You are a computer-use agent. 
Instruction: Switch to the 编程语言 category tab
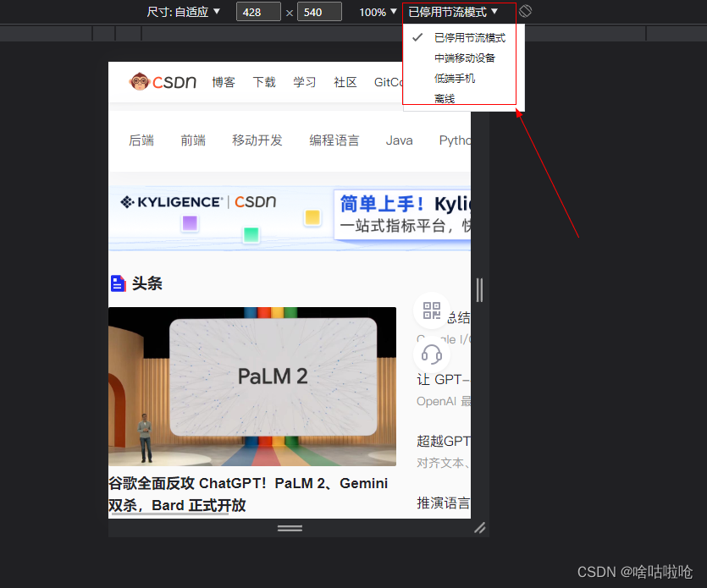(334, 140)
